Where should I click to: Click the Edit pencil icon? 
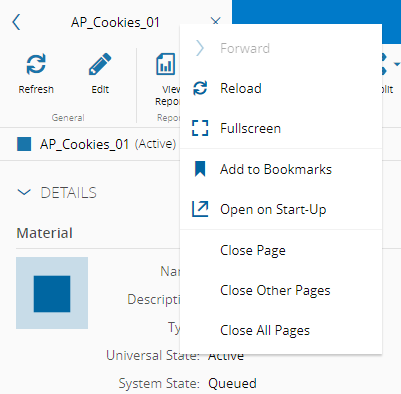click(x=100, y=64)
